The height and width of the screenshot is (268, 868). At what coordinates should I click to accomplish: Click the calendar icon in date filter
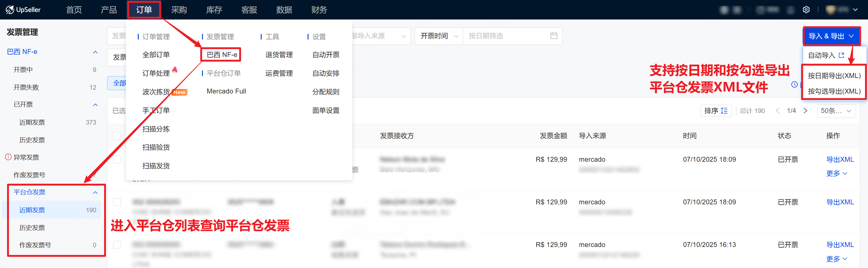pos(554,36)
